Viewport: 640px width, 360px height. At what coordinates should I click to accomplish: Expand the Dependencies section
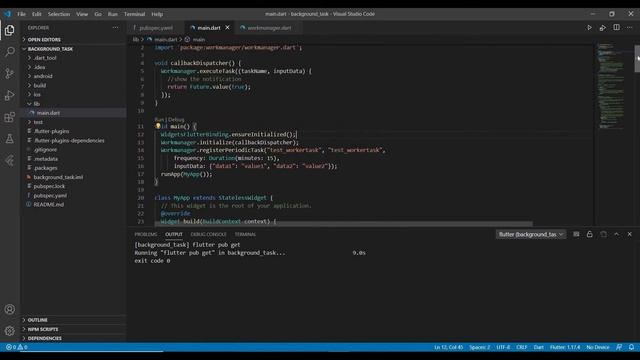[x=73, y=338]
